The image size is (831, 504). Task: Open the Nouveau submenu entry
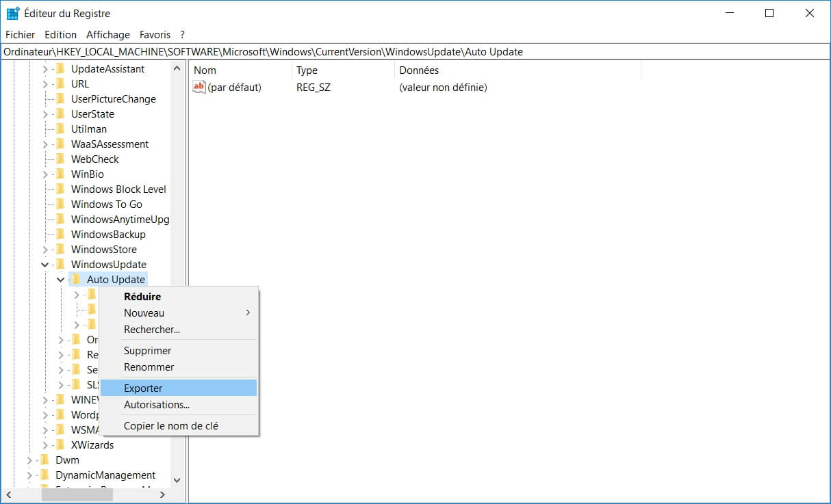179,313
